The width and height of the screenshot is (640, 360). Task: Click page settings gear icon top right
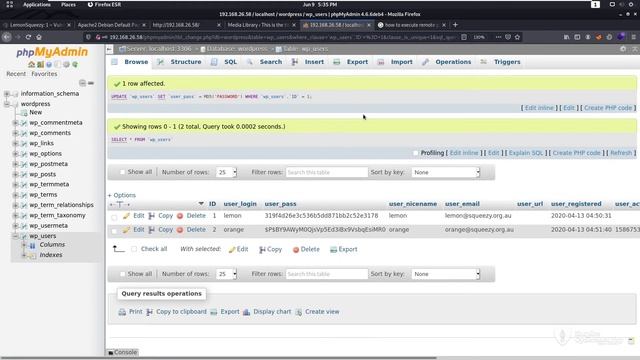623,49
